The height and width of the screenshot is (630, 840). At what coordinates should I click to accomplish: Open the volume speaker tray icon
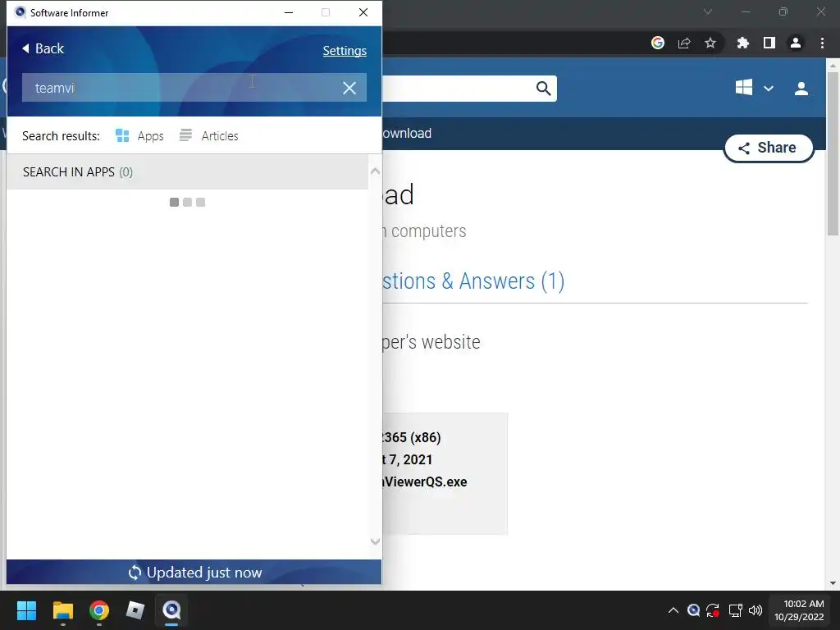756,610
